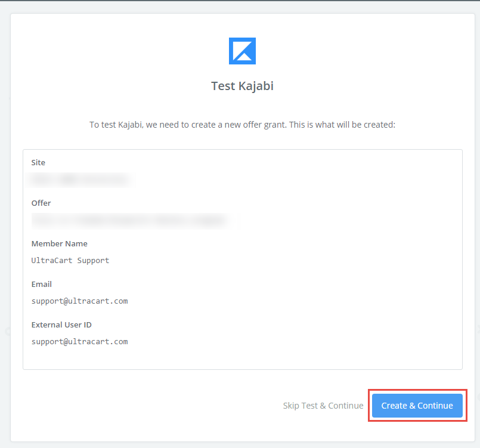Click the Create & Continue button
The width and height of the screenshot is (480, 448).
coord(417,406)
